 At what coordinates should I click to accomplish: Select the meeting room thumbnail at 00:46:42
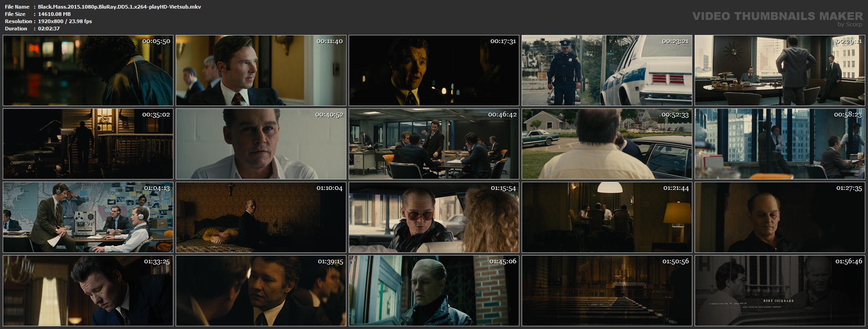point(434,144)
